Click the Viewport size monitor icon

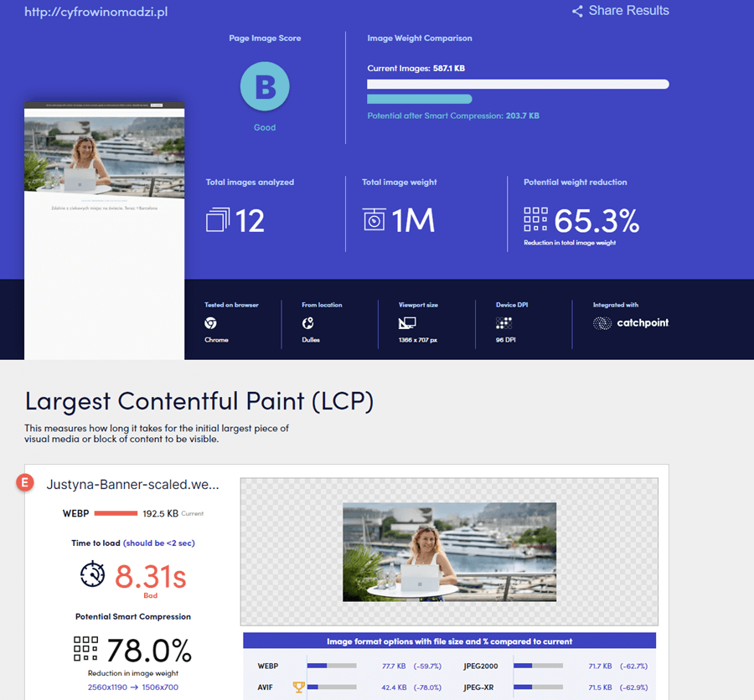pos(406,323)
